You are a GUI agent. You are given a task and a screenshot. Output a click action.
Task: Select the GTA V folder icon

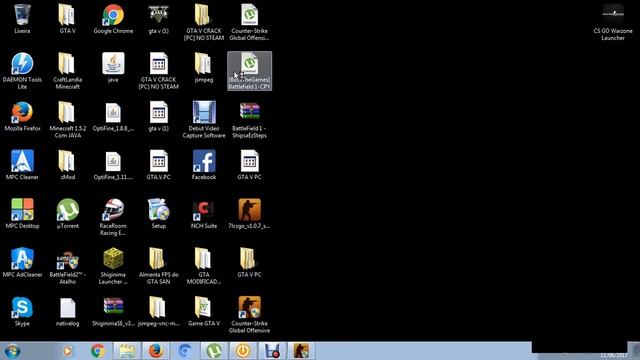tap(67, 19)
